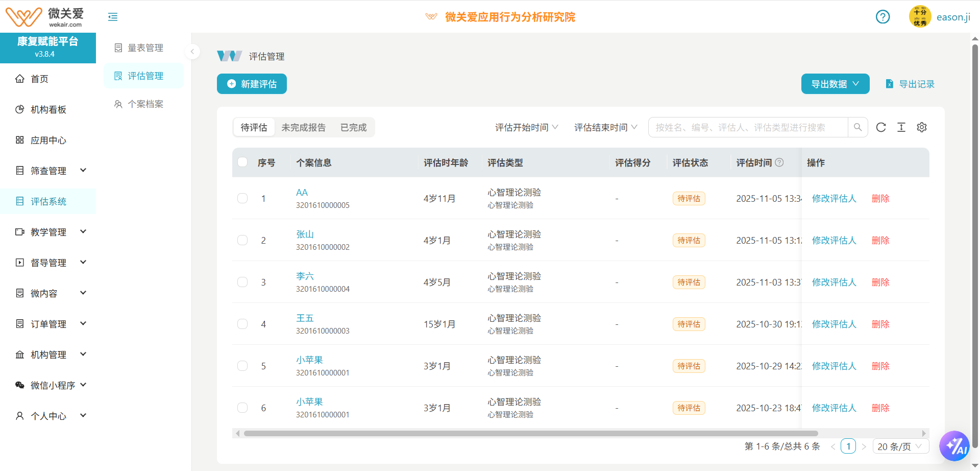Expand the 评估开始时间 filter dropdown
Screen dimensions: 980x471
tap(526, 127)
